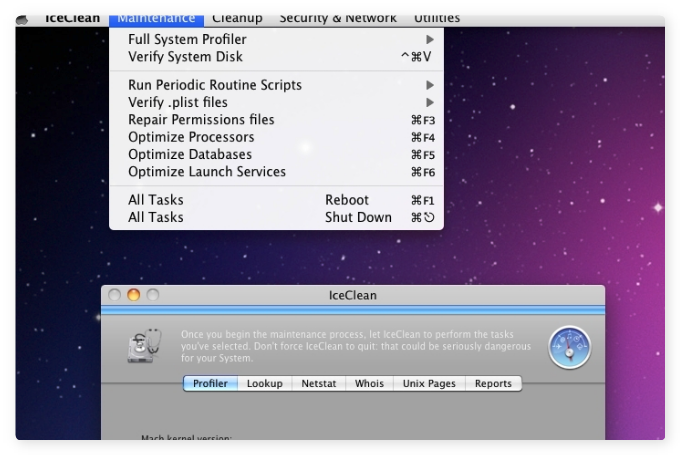Open the Apple menu icon
This screenshot has width=680, height=455.
(x=22, y=20)
